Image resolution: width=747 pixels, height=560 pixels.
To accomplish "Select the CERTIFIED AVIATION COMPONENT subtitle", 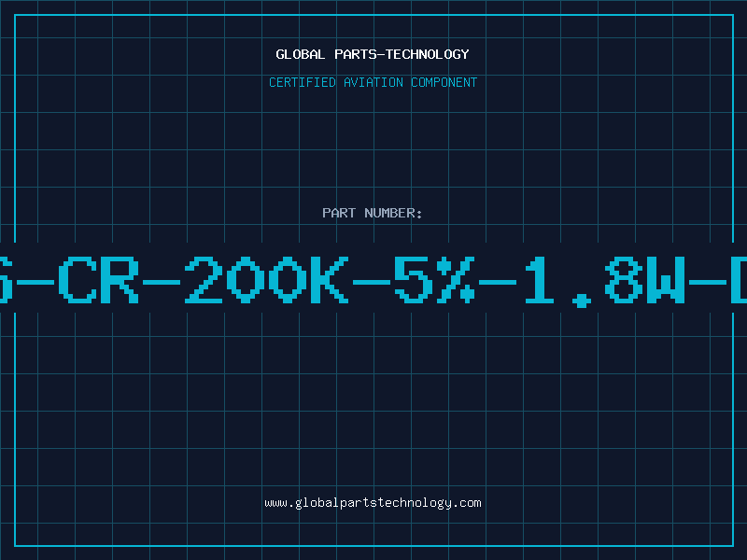I will tap(373, 82).
